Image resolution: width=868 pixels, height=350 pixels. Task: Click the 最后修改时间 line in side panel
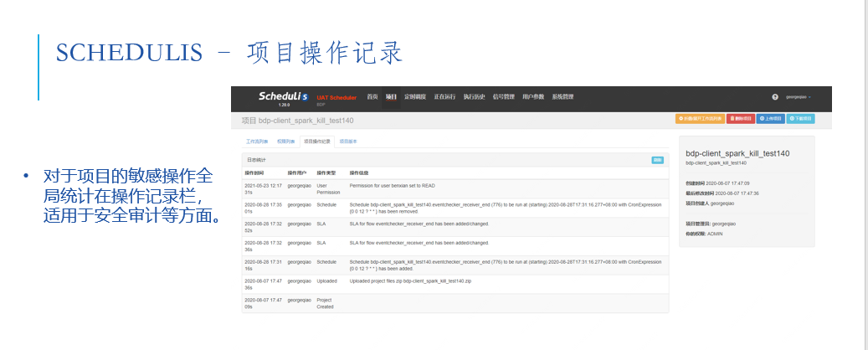tap(722, 193)
